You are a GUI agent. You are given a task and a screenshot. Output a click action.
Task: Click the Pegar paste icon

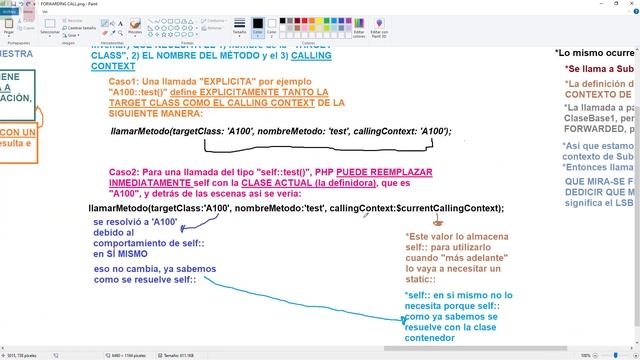click(9, 24)
